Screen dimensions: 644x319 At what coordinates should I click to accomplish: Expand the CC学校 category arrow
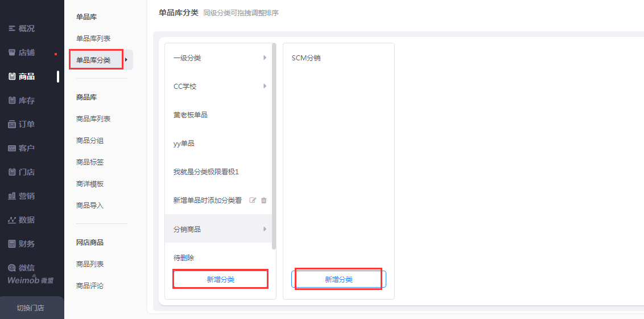pyautogui.click(x=265, y=87)
